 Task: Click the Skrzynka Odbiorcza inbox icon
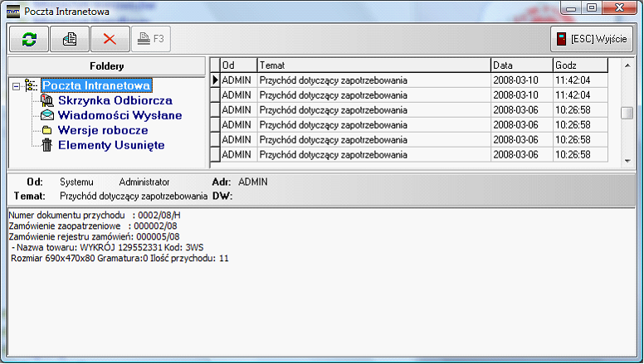[x=46, y=100]
